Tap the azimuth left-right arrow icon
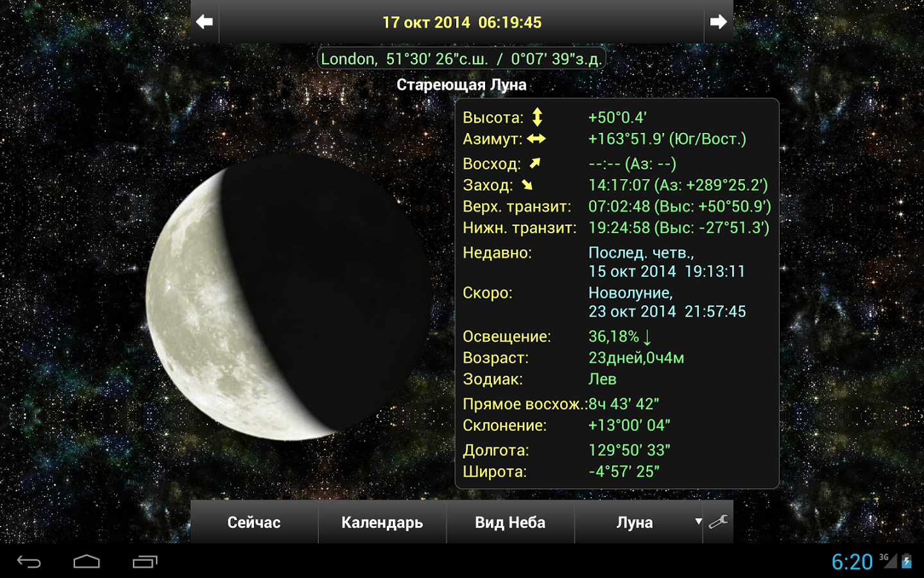 (x=536, y=138)
